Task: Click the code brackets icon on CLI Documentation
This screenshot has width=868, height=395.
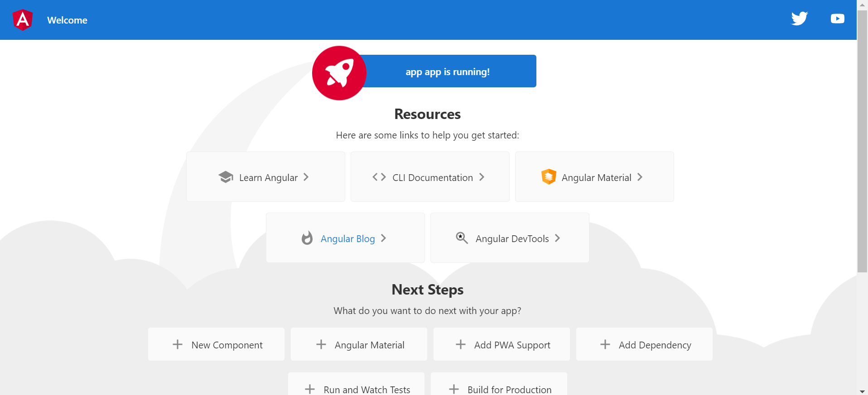Action: tap(379, 177)
